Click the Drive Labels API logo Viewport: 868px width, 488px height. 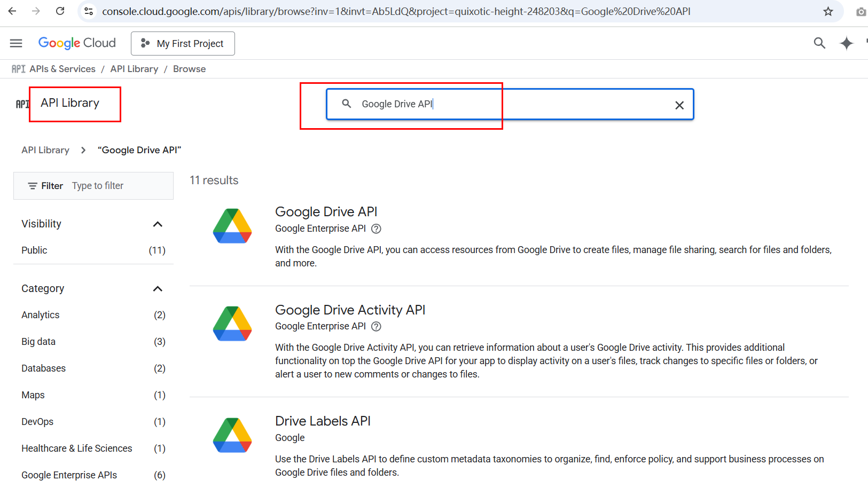(232, 435)
